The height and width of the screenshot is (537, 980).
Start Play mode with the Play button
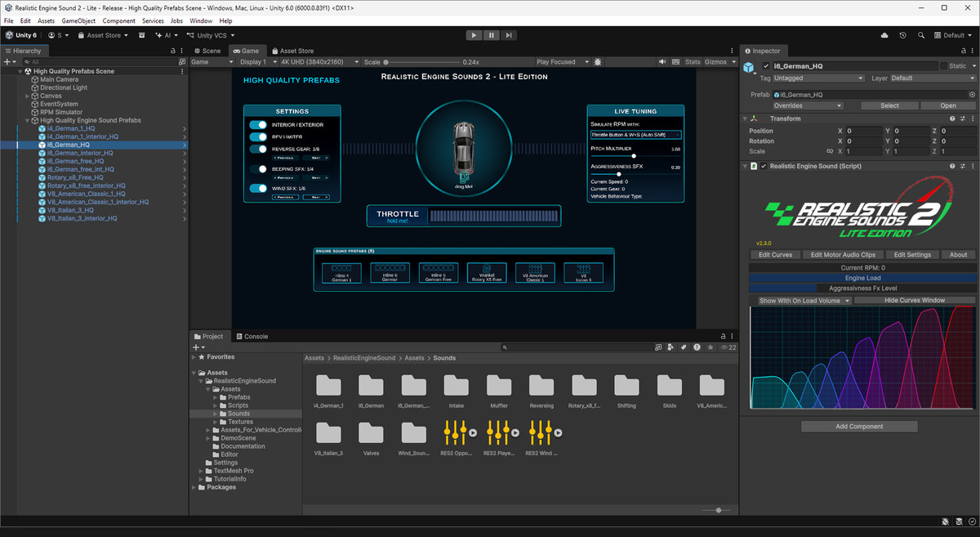click(474, 35)
